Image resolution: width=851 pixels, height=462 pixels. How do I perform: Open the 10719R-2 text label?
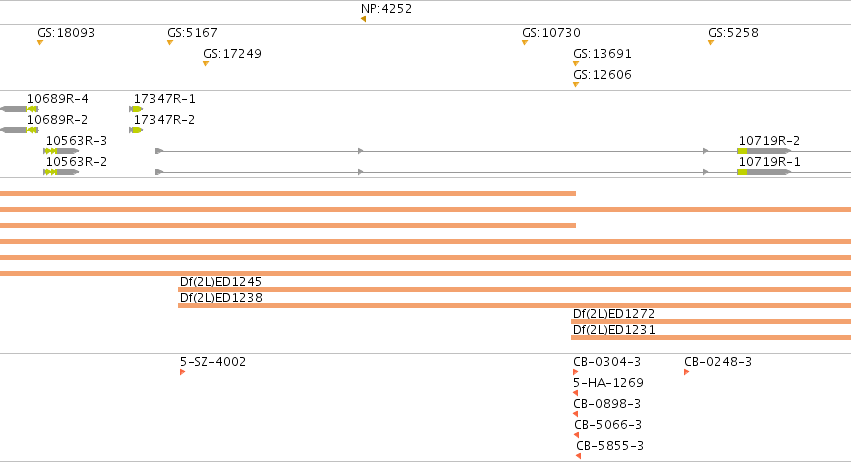(770, 141)
